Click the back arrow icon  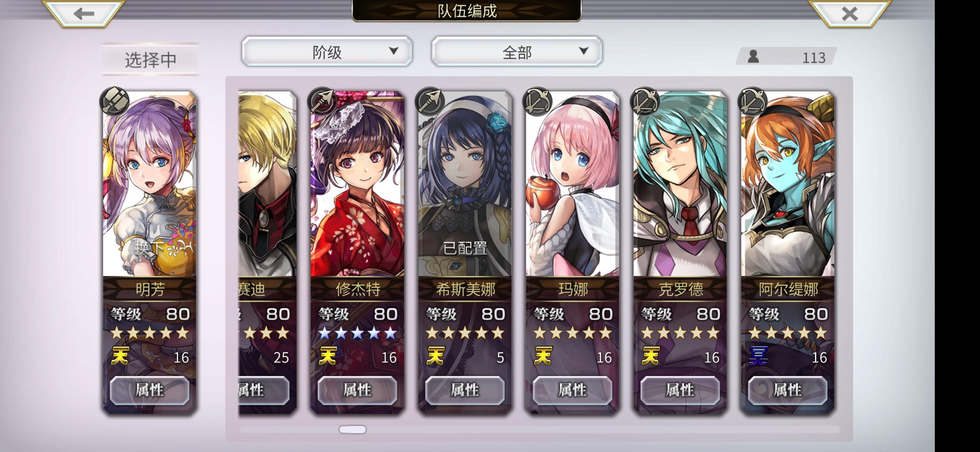[84, 14]
